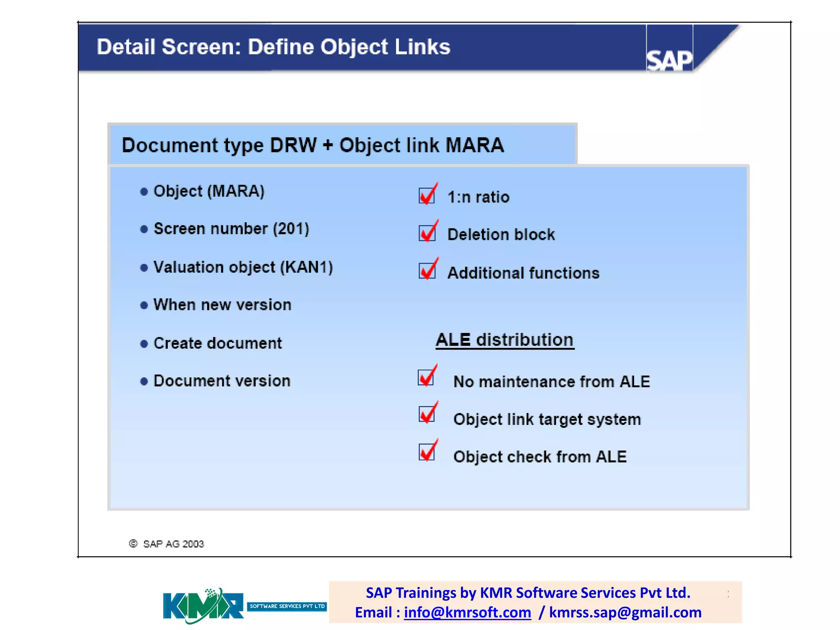Click 'When new version' bullet text
840x630 pixels.
coord(222,305)
